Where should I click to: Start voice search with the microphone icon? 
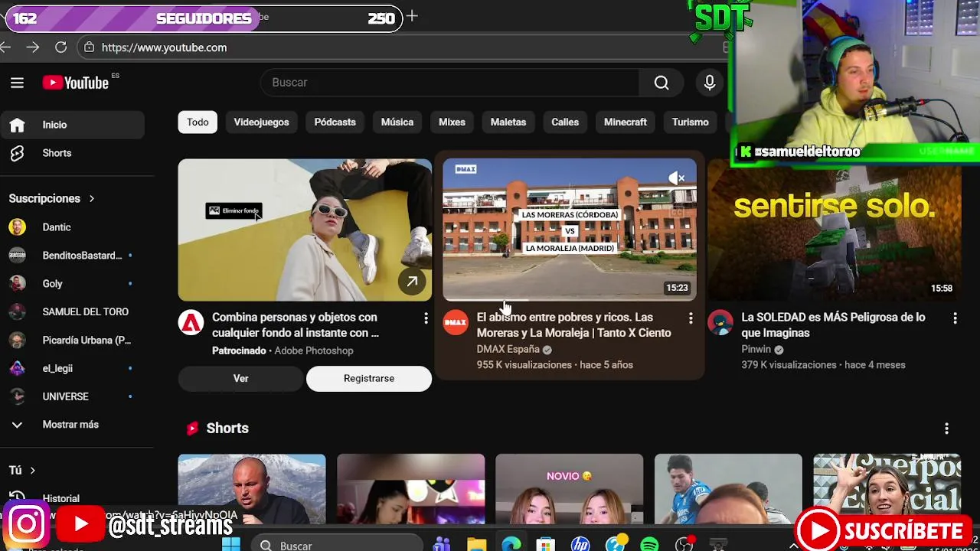[x=710, y=83]
